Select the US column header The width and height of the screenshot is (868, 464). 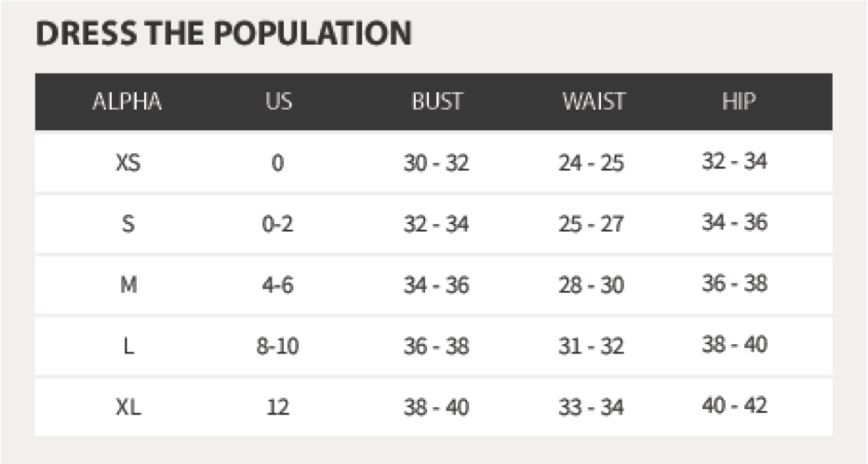tap(278, 102)
